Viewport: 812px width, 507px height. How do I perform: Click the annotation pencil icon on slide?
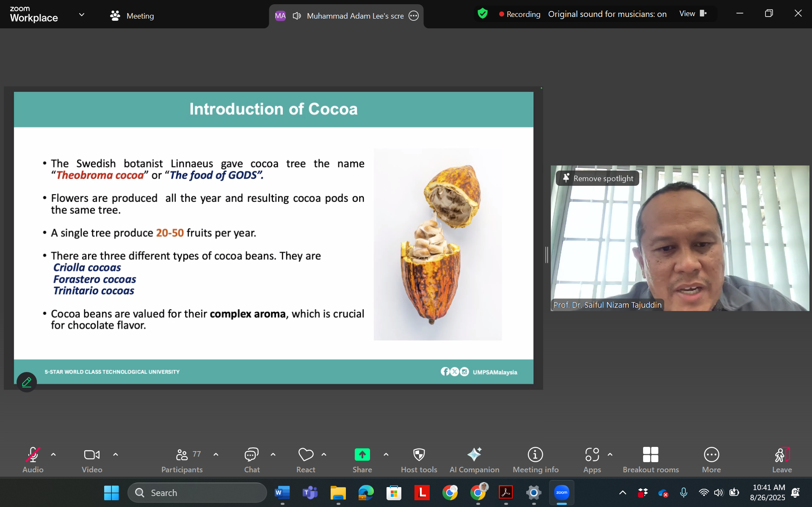tap(27, 382)
